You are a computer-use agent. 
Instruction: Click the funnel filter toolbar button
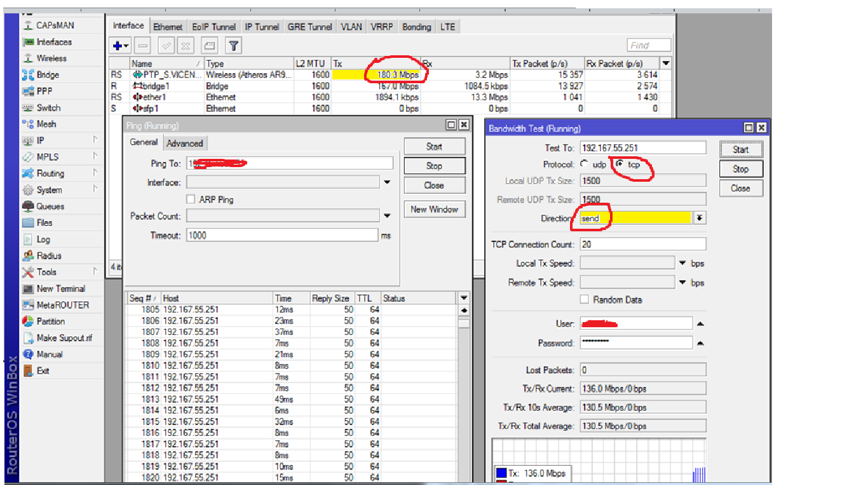[x=234, y=46]
